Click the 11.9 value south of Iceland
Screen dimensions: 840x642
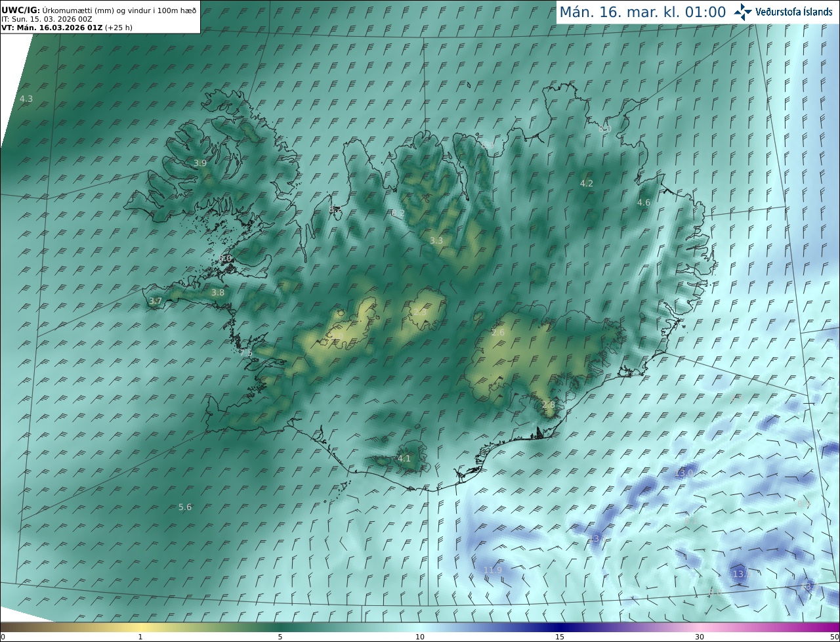pyautogui.click(x=493, y=570)
